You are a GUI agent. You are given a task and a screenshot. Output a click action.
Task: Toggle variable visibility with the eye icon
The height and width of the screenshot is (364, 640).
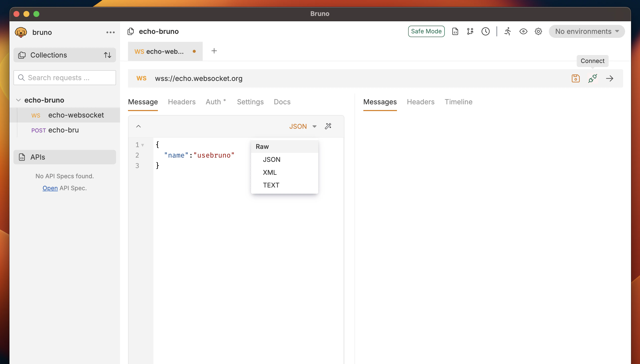point(523,32)
